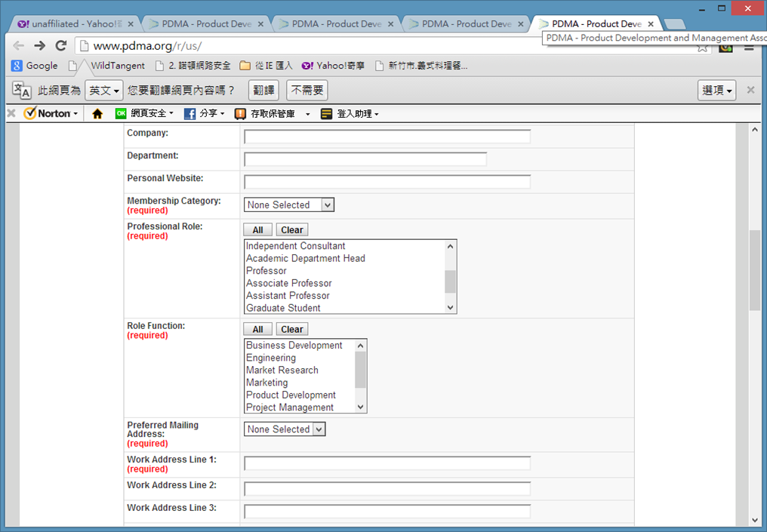Click All button for Role Function
The image size is (767, 532).
257,330
